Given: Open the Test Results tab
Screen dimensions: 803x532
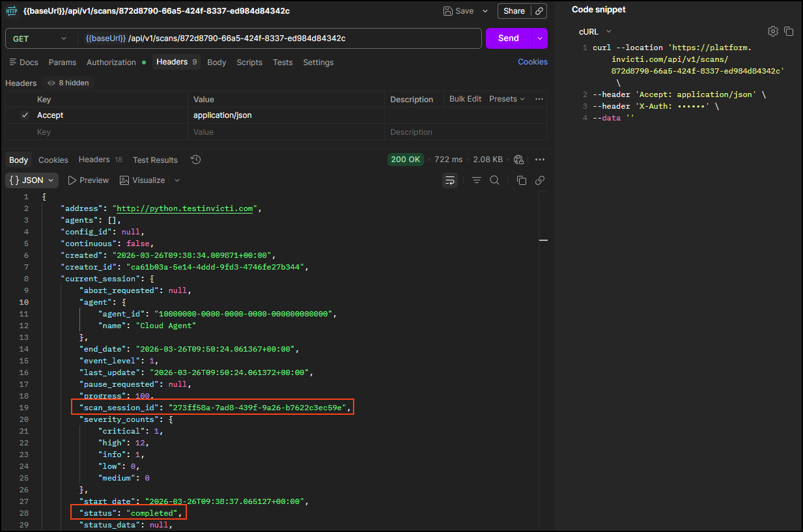Looking at the screenshot, I should point(154,160).
